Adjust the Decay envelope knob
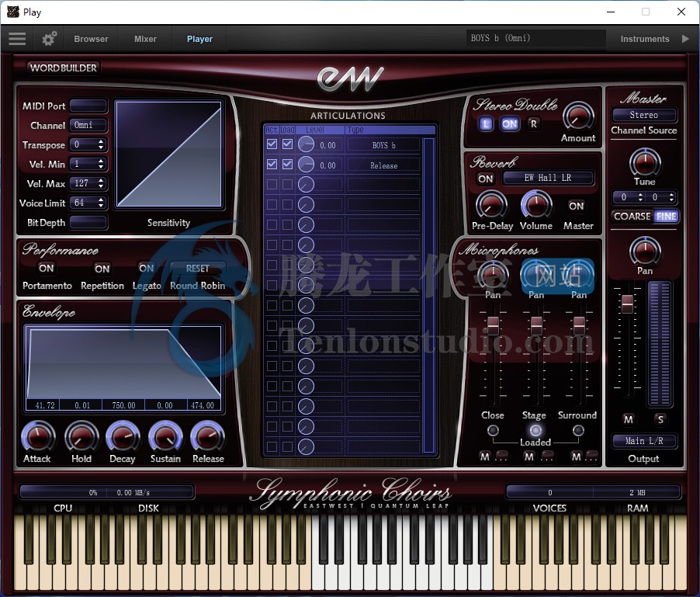The height and width of the screenshot is (597, 700). [123, 436]
